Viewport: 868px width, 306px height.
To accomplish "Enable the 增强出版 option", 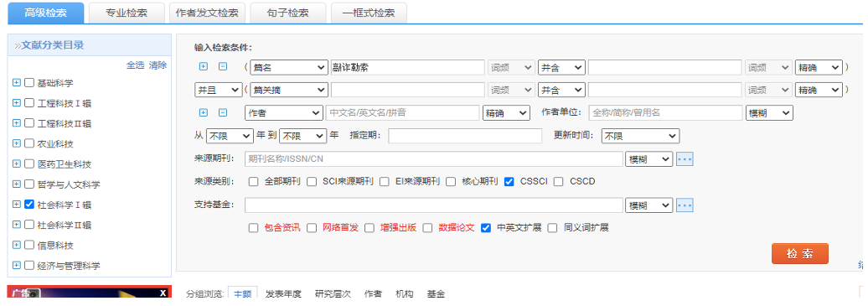I will tap(369, 228).
